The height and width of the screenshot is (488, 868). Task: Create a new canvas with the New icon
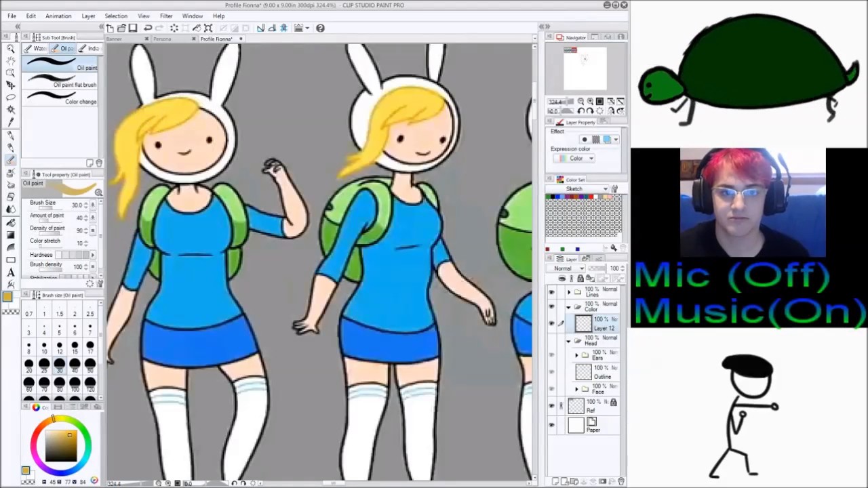pos(110,28)
